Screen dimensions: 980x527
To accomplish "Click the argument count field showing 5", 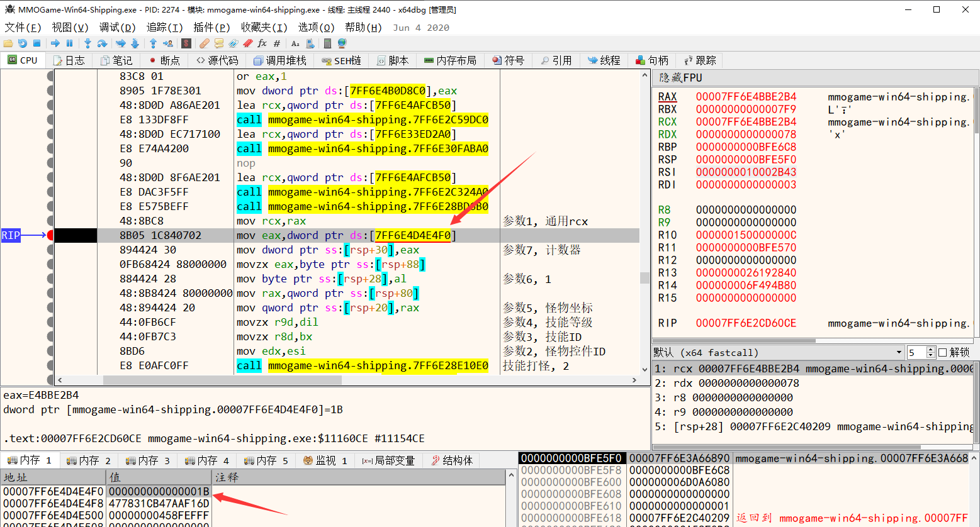I will [916, 352].
